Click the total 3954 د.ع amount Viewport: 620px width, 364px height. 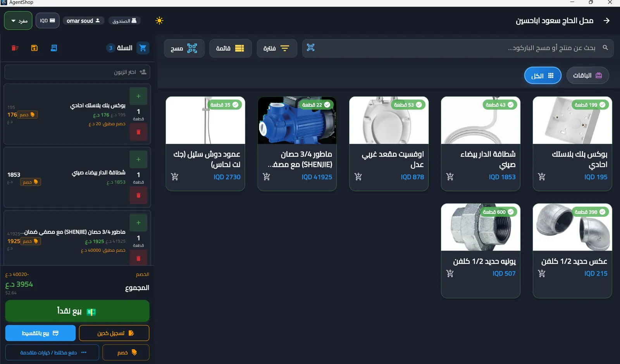pos(19,284)
